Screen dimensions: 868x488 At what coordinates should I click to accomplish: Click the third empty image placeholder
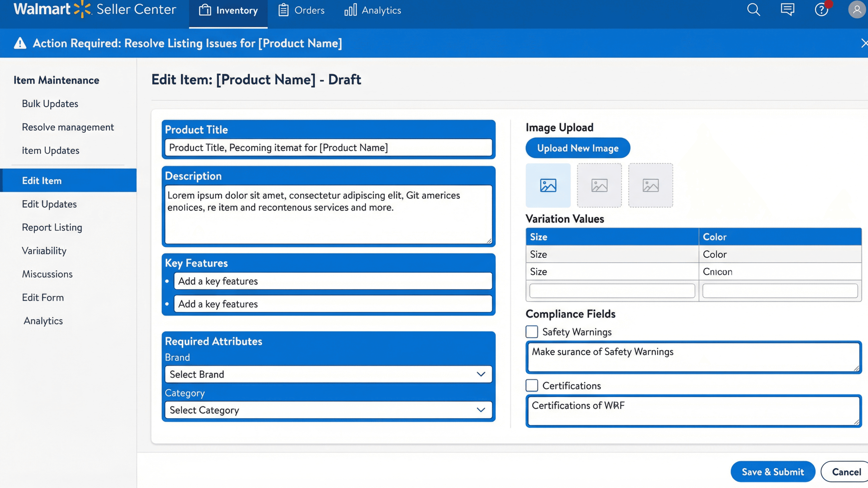pos(650,185)
